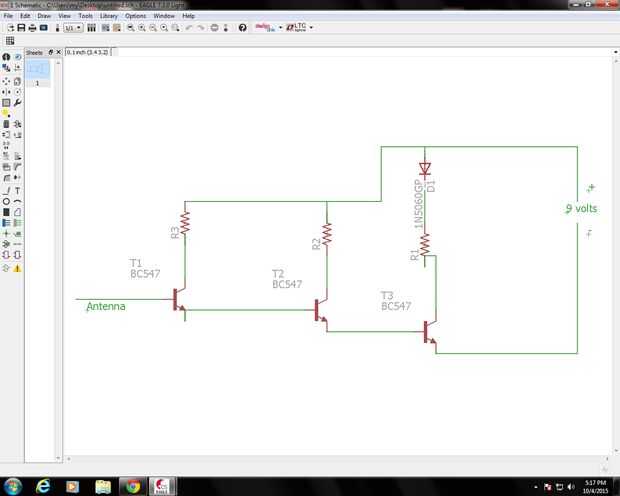
Task: Open Google Chrome from taskbar
Action: 133,486
